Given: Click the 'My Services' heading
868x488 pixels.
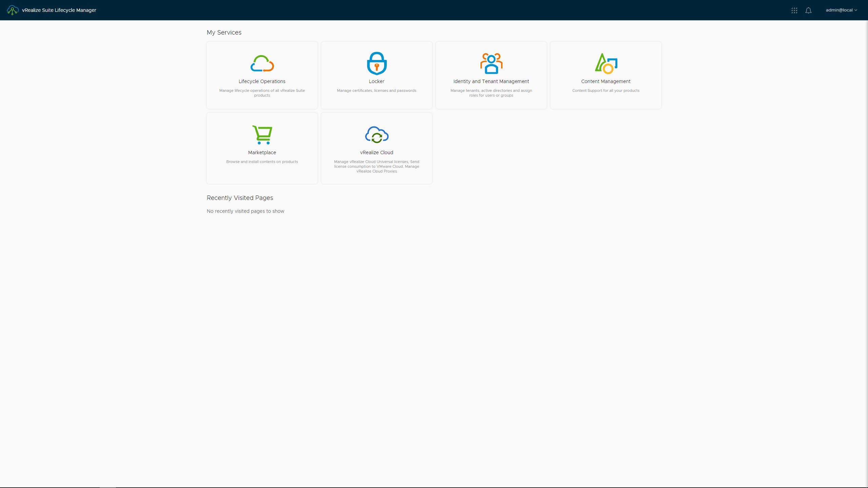Looking at the screenshot, I should (224, 33).
